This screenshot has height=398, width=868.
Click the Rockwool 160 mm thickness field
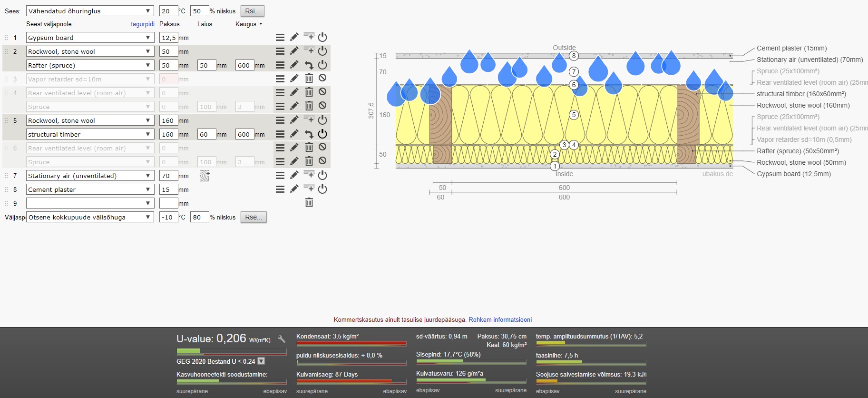click(x=168, y=120)
